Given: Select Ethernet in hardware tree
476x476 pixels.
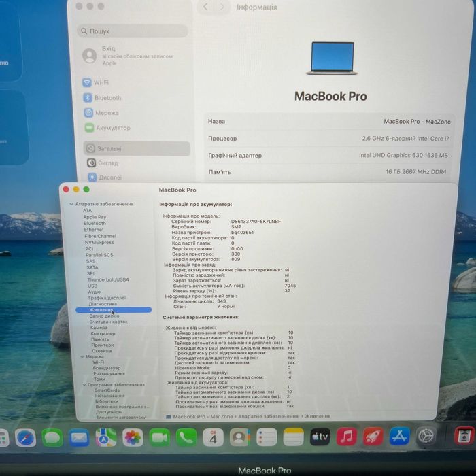Looking at the screenshot, I should click(x=94, y=230).
